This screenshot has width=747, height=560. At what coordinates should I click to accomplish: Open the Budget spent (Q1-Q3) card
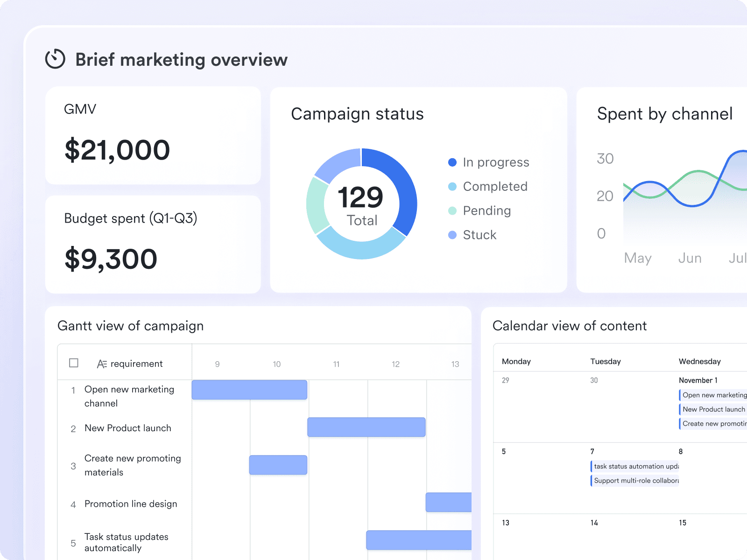tap(153, 245)
